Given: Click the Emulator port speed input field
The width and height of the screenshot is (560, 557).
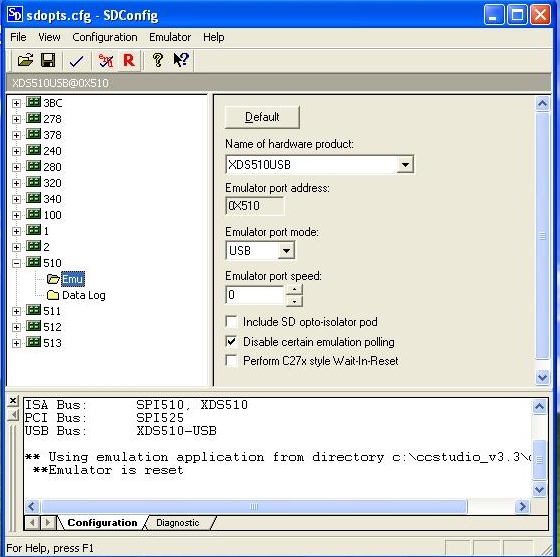Looking at the screenshot, I should click(x=255, y=295).
